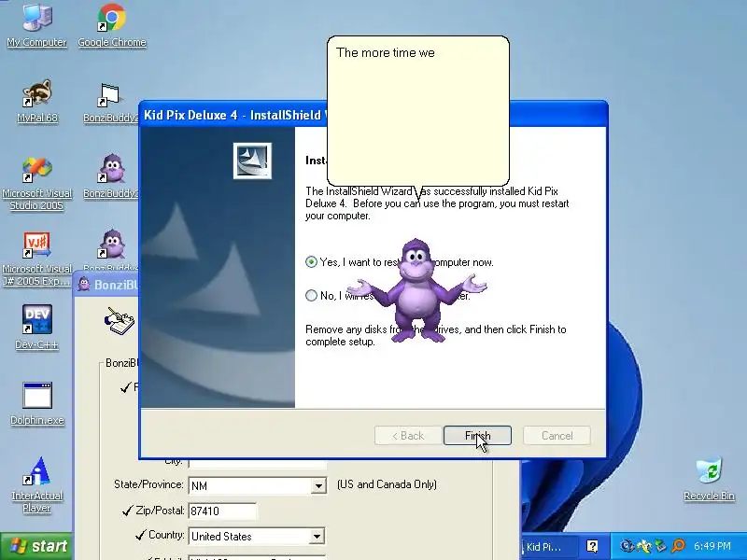The image size is (747, 560).
Task: Open the My Computer desktop icon
Action: [36, 25]
